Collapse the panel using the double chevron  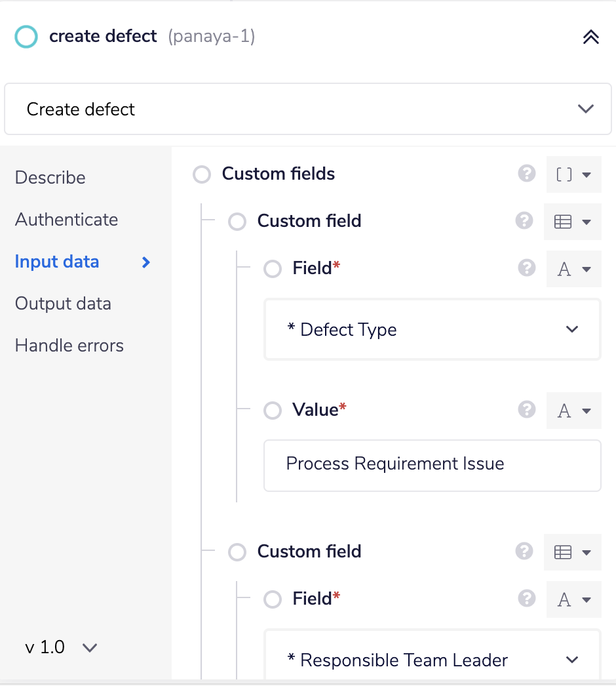pyautogui.click(x=590, y=37)
